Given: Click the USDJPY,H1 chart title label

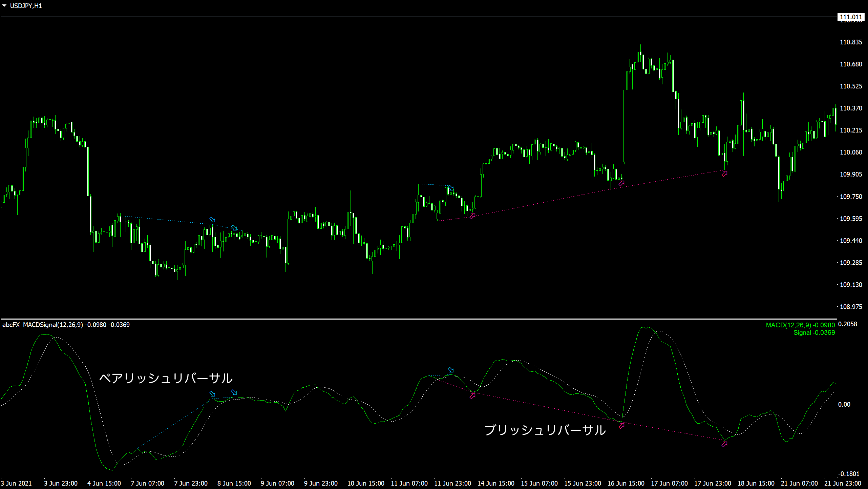Looking at the screenshot, I should [x=26, y=6].
